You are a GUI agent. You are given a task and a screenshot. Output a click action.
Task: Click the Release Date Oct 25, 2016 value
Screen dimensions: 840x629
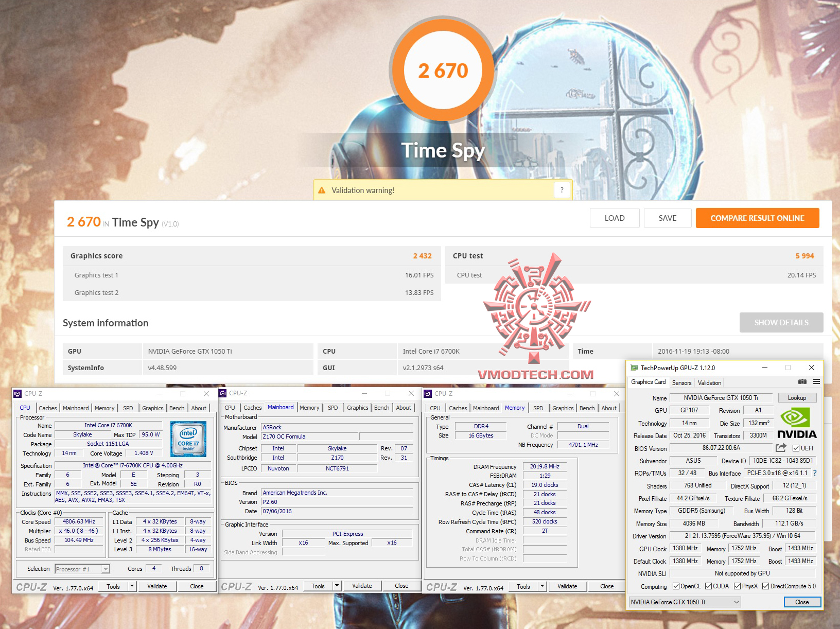[690, 435]
